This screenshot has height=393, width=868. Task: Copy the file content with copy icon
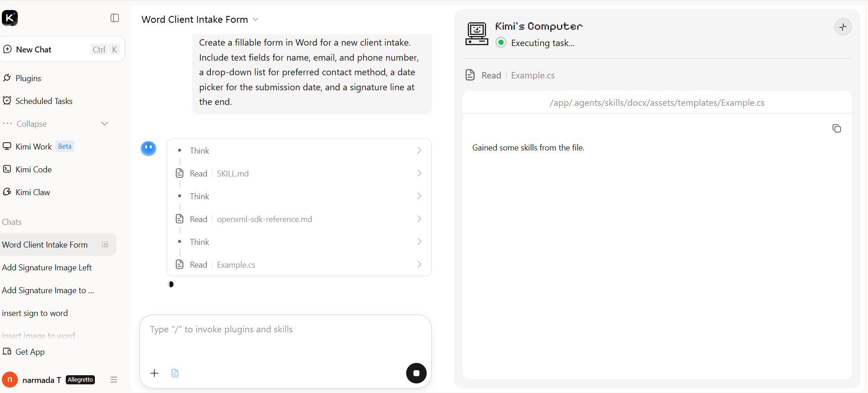click(837, 129)
